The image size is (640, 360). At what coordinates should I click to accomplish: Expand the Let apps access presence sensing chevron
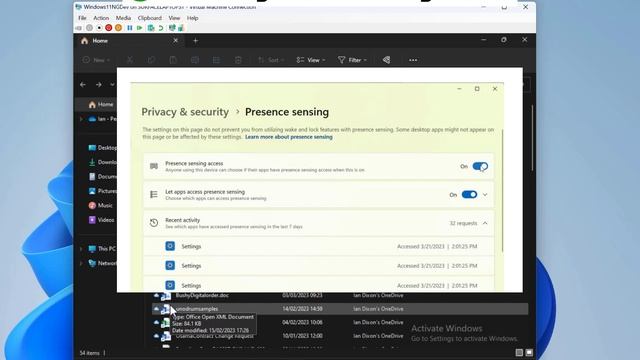(485, 195)
